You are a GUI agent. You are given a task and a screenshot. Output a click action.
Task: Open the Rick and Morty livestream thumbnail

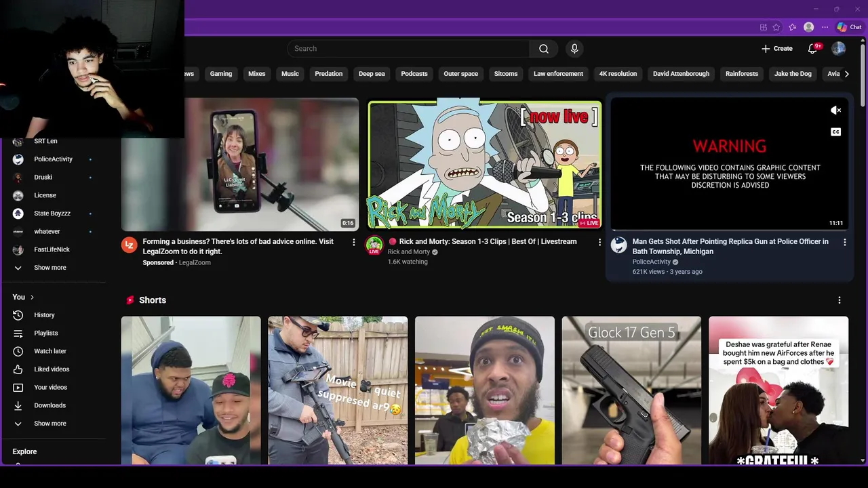(485, 164)
